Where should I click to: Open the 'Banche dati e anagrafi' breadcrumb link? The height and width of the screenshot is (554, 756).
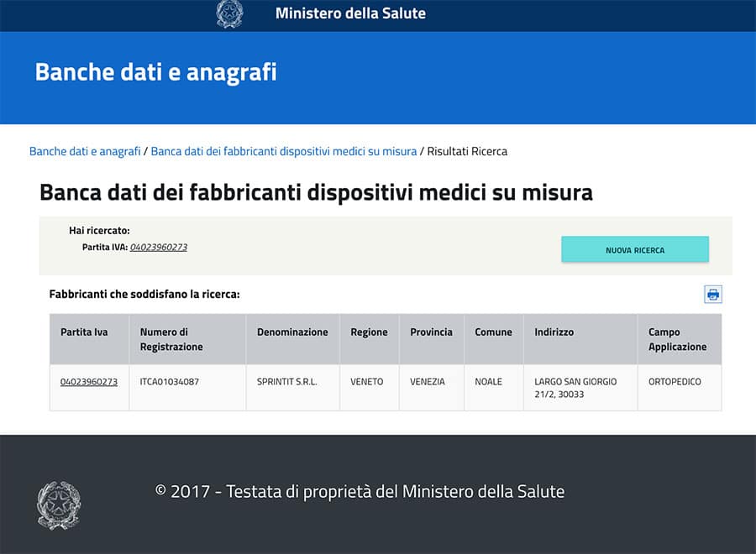(85, 151)
